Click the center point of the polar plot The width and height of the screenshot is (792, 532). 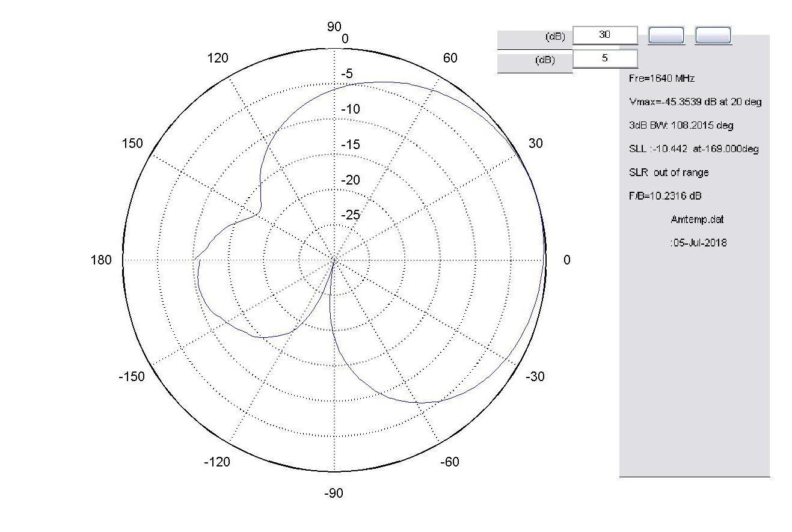tap(334, 260)
